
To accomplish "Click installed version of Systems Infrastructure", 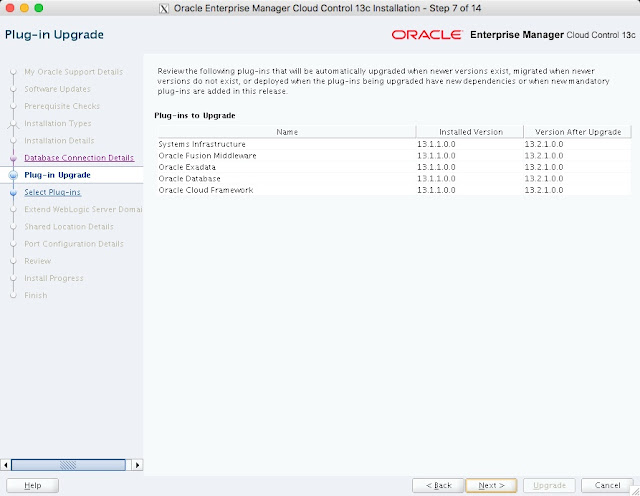I will 436,144.
